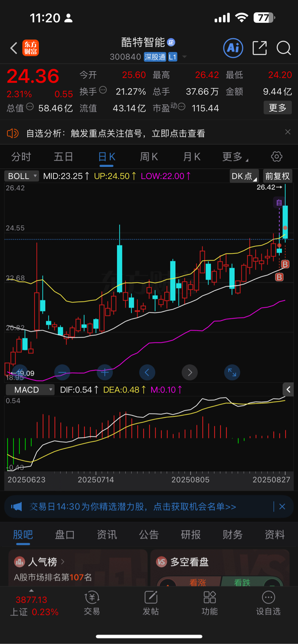Open the 盘口 tab
The width and height of the screenshot is (298, 644).
tap(65, 535)
